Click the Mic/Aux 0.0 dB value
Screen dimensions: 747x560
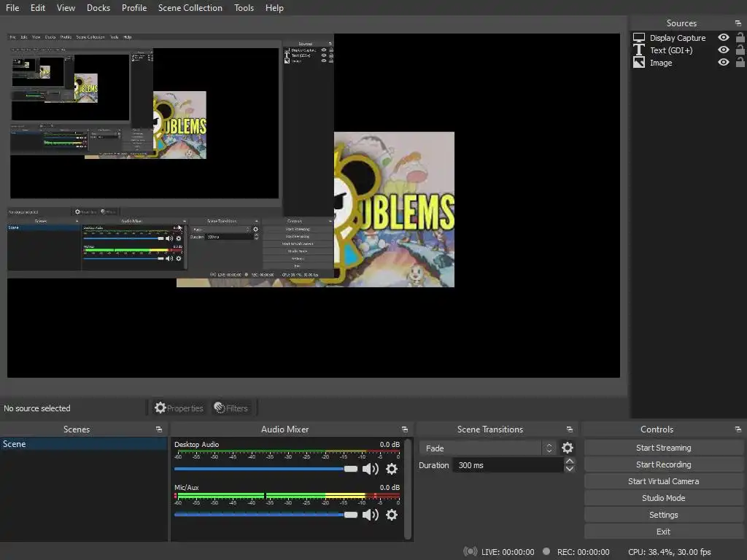pyautogui.click(x=390, y=487)
